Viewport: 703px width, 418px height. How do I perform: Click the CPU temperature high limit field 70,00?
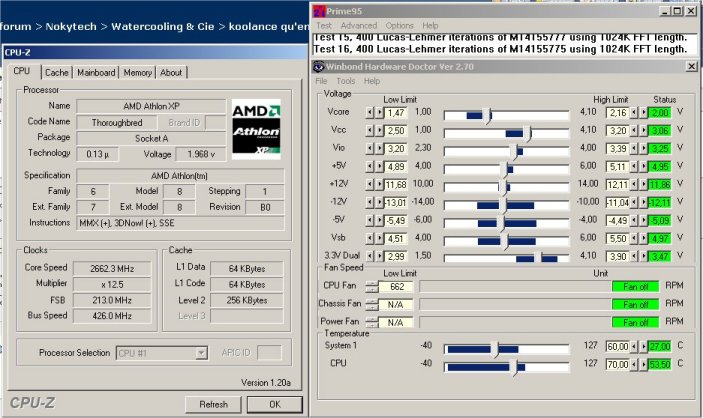click(618, 365)
